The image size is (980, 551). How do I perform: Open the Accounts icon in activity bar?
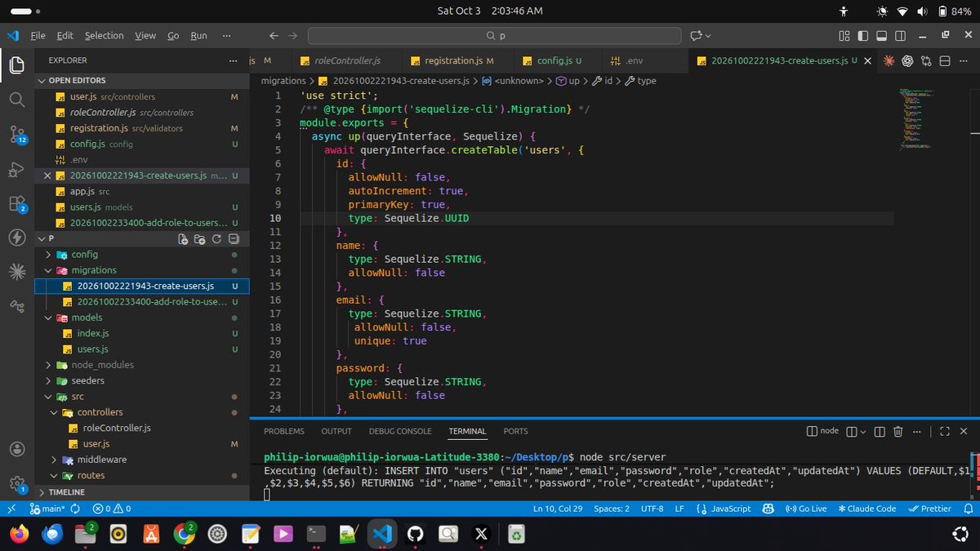(x=16, y=449)
